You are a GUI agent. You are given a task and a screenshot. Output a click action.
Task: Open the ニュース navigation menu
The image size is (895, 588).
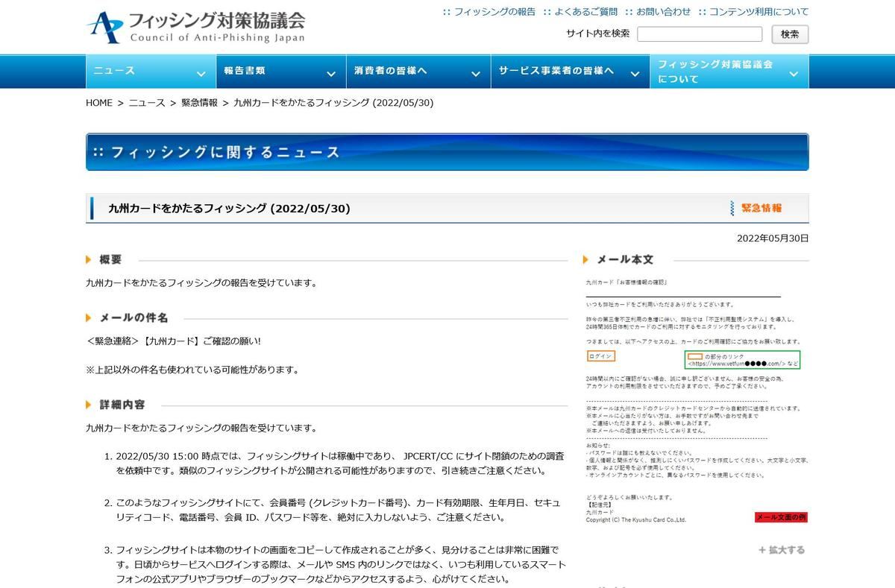pyautogui.click(x=151, y=72)
